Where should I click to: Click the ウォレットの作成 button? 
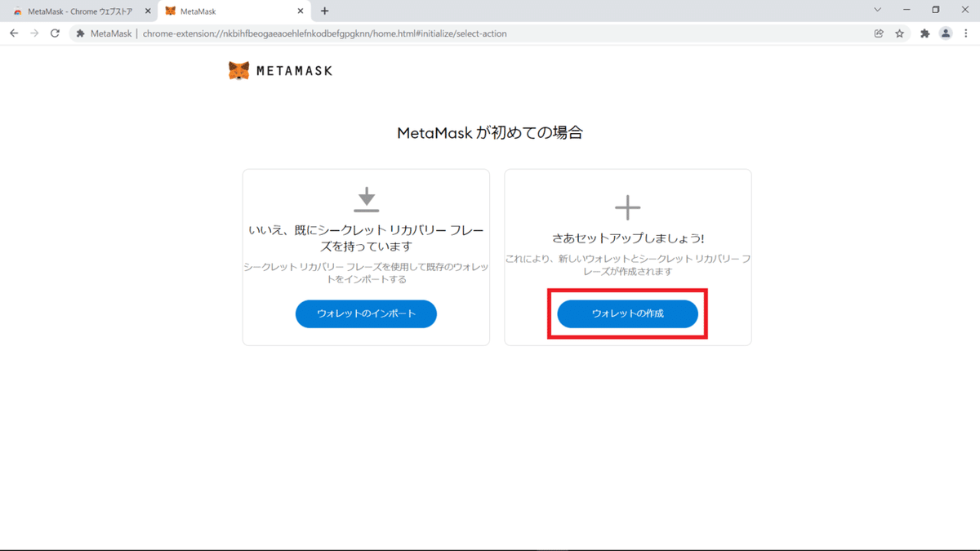click(x=627, y=313)
